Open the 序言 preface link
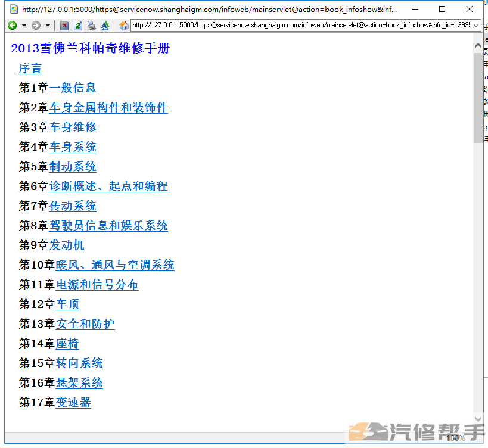 coord(30,69)
